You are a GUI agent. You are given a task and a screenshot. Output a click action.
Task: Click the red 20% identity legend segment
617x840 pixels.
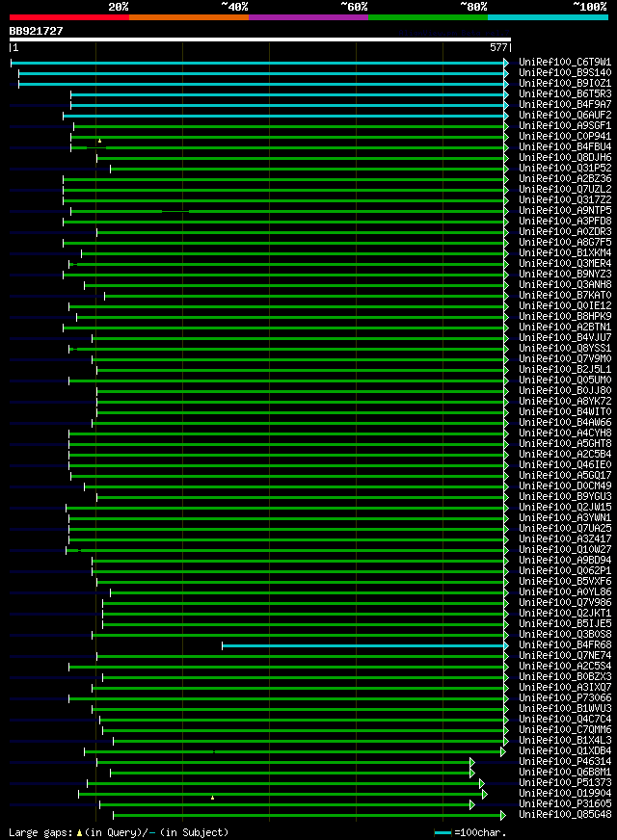pyautogui.click(x=69, y=17)
